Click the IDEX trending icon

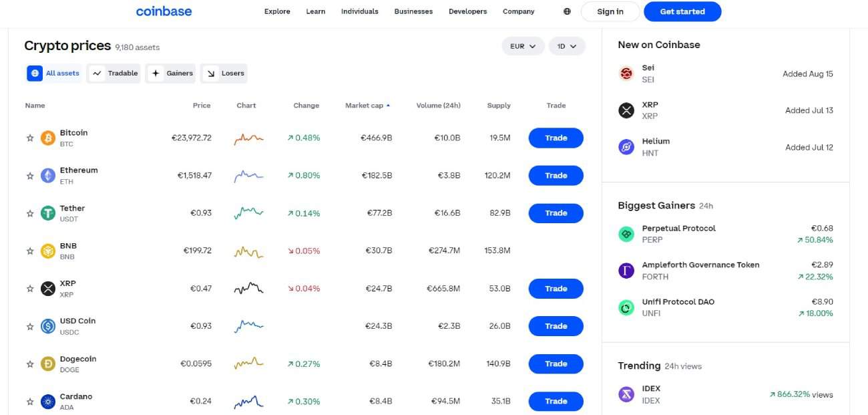[x=626, y=394]
